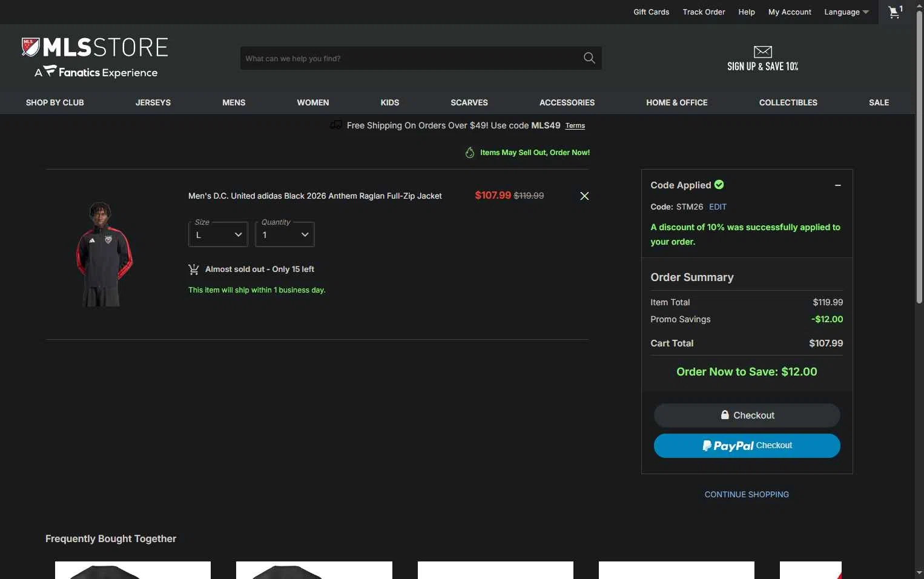Viewport: 924px width, 579px height.
Task: Open the Jerseys menu
Action: (x=153, y=102)
